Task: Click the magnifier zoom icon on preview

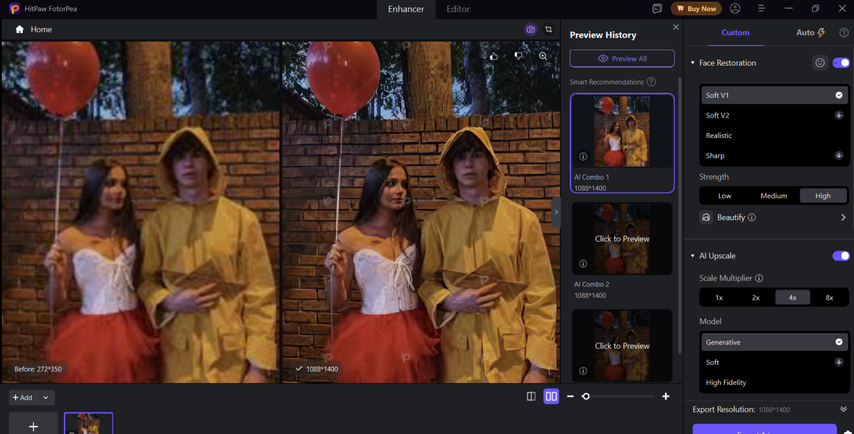Action: click(543, 56)
